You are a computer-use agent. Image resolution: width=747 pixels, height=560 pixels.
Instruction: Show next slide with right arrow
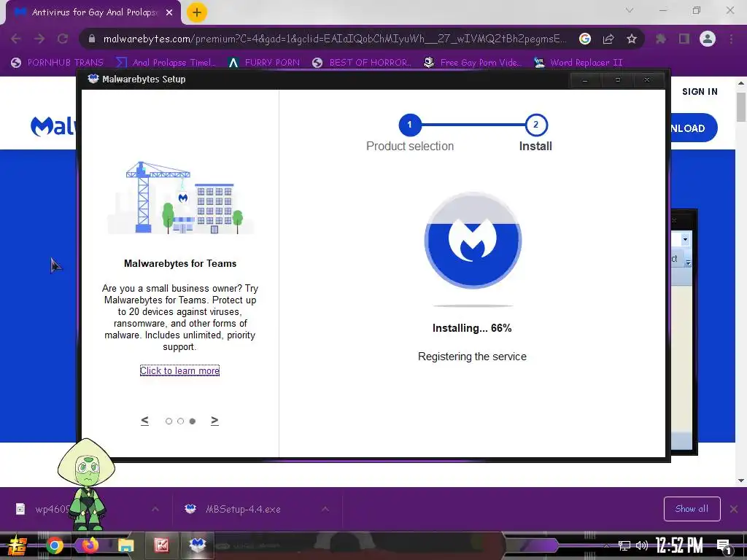pos(215,421)
